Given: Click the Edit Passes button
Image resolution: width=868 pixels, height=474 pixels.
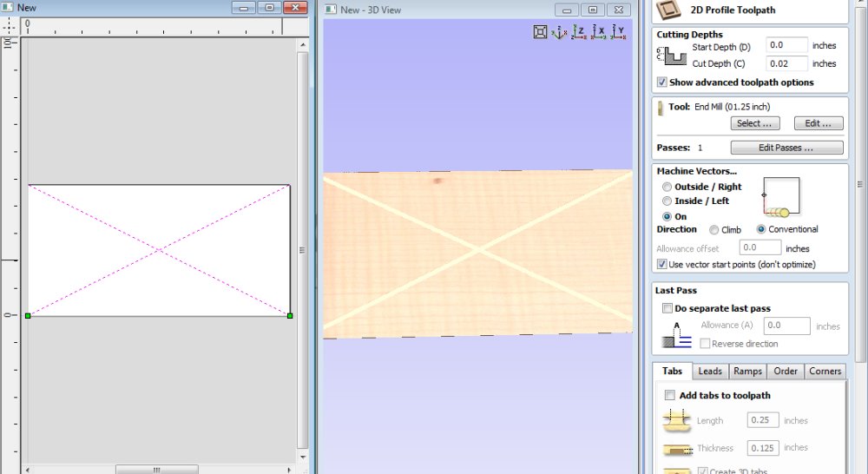Looking at the screenshot, I should pos(786,148).
